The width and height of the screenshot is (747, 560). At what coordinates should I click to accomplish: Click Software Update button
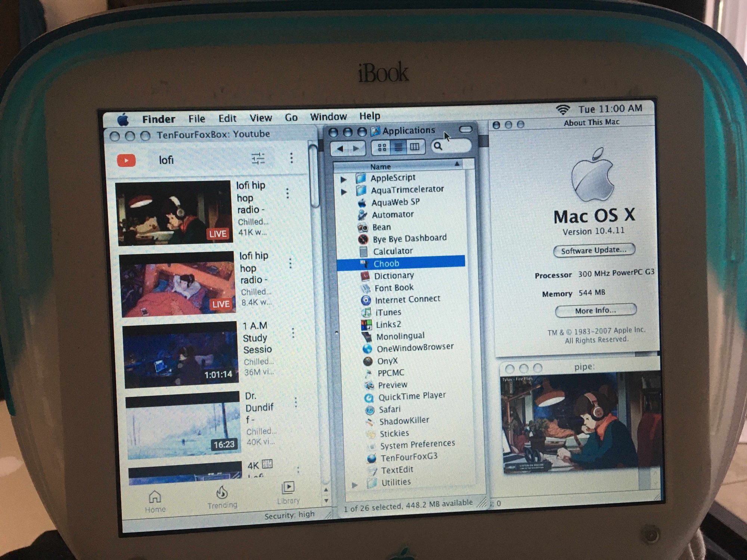(594, 250)
